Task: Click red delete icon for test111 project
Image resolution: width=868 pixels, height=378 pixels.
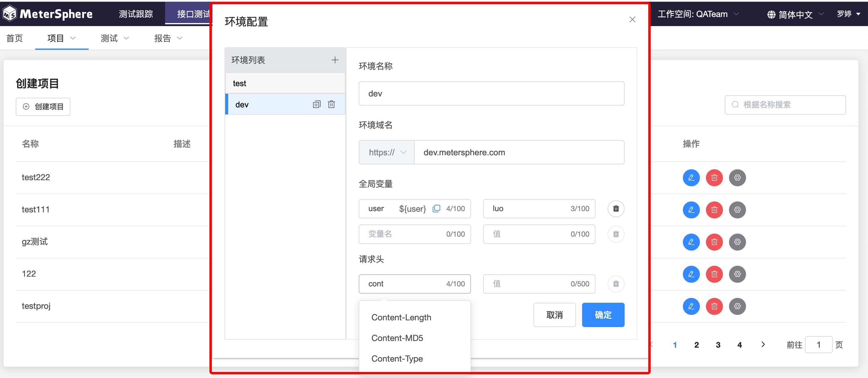Action: click(714, 210)
